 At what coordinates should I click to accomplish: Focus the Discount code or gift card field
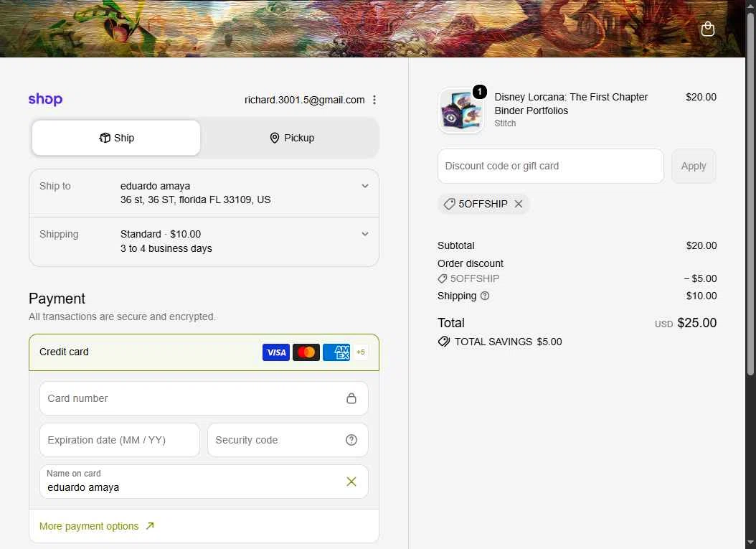[x=551, y=166]
